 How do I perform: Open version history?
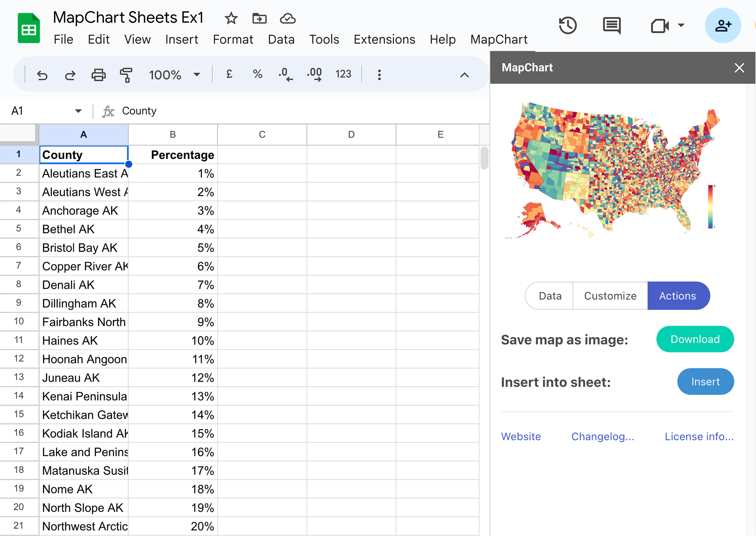[x=568, y=25]
